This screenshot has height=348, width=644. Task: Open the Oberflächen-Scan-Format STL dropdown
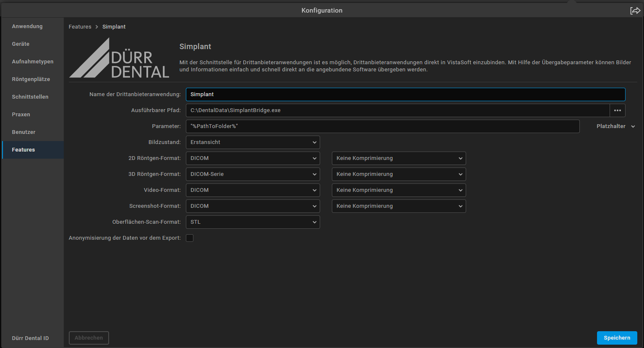pyautogui.click(x=253, y=222)
